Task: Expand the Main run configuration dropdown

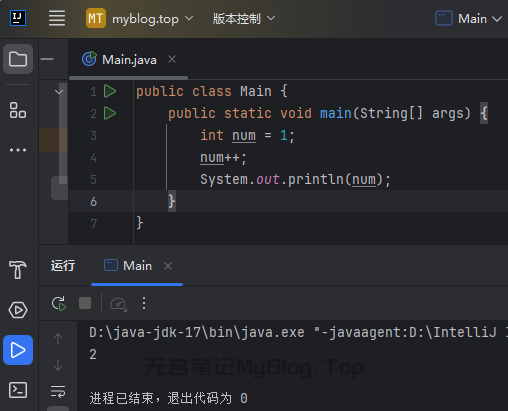Action: pos(469,19)
